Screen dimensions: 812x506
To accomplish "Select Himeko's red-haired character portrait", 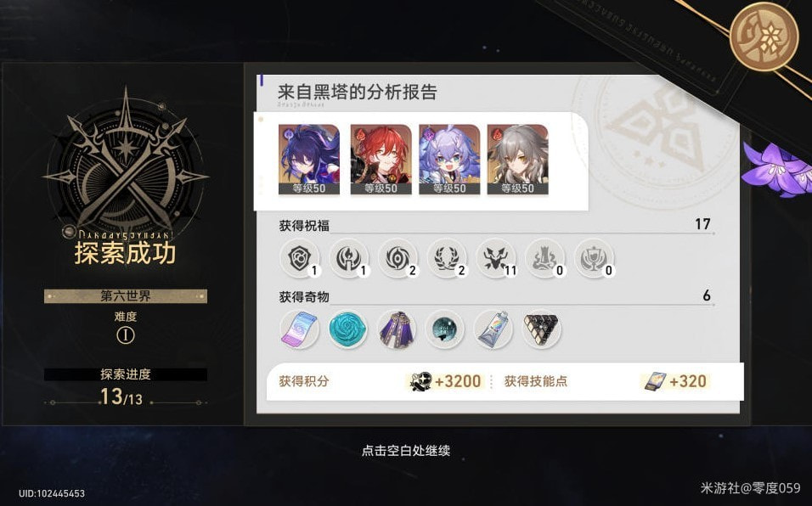I will click(x=381, y=160).
